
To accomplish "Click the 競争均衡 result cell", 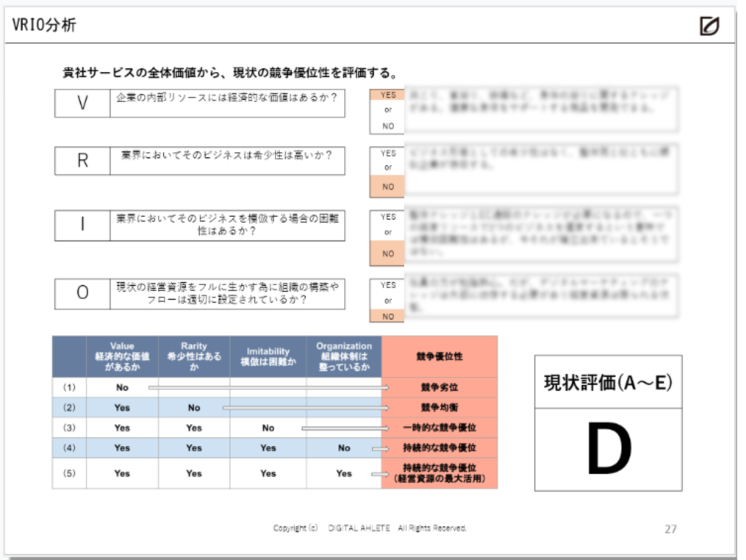I will point(439,407).
